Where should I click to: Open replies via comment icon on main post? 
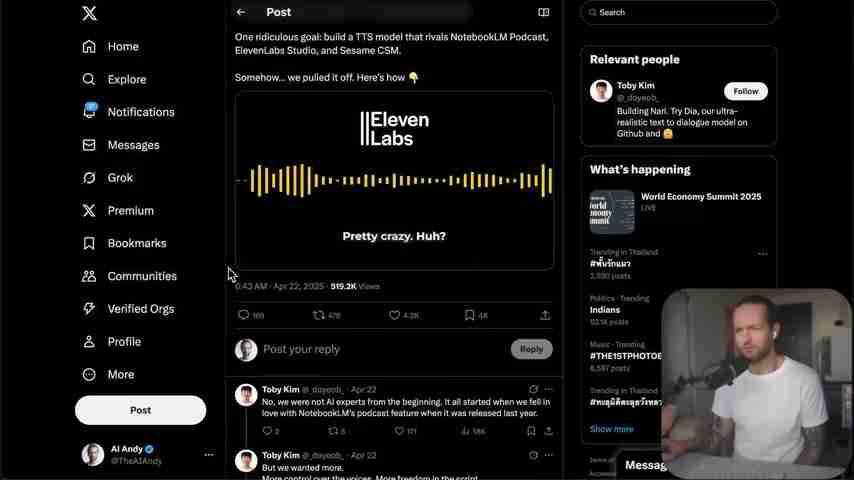243,315
